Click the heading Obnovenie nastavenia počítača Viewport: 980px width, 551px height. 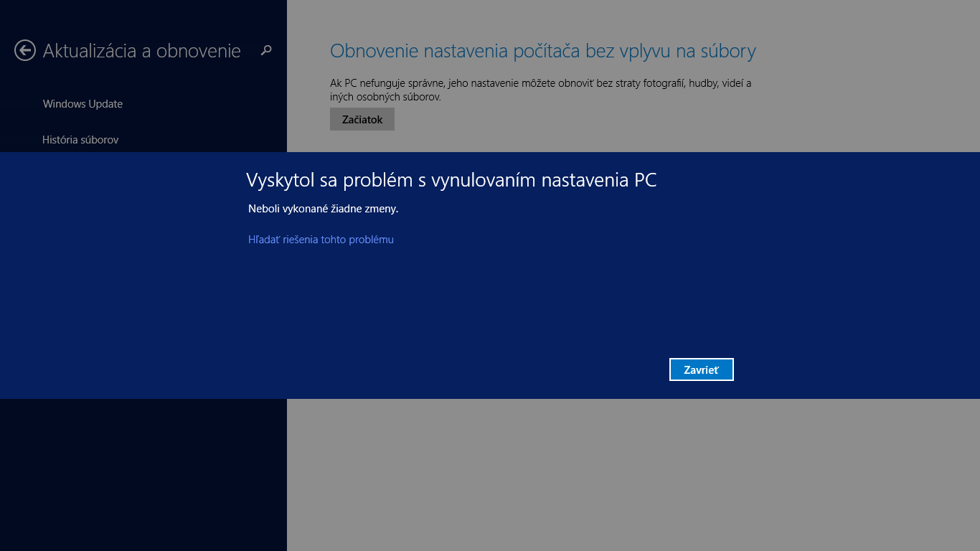tap(543, 51)
